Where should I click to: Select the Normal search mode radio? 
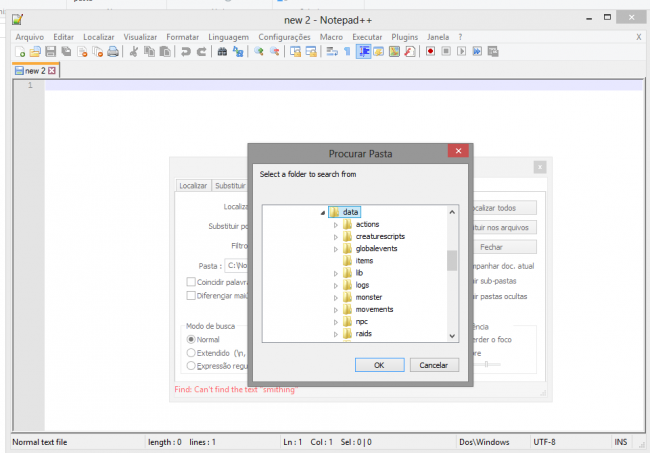(191, 339)
